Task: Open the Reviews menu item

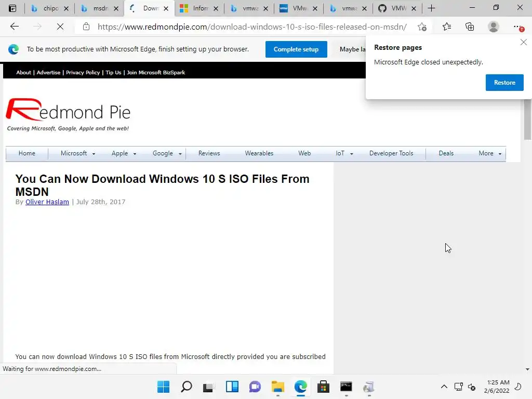Action: pyautogui.click(x=209, y=153)
